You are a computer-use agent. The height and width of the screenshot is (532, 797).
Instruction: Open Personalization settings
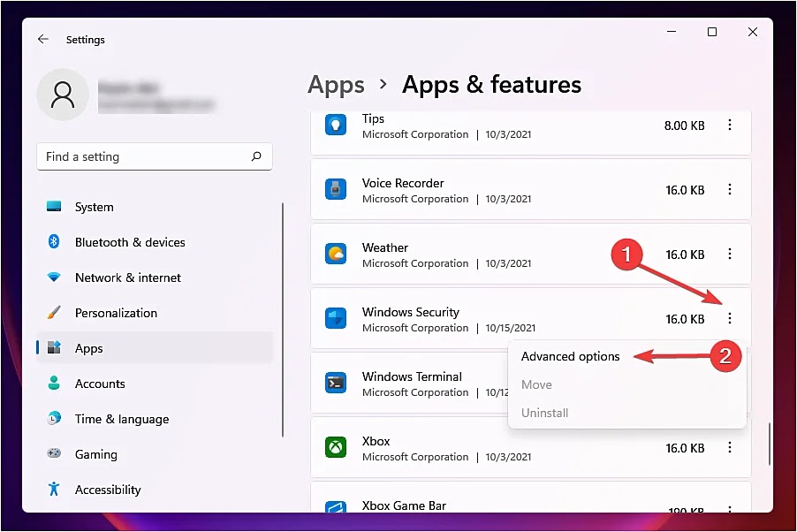(x=155, y=313)
